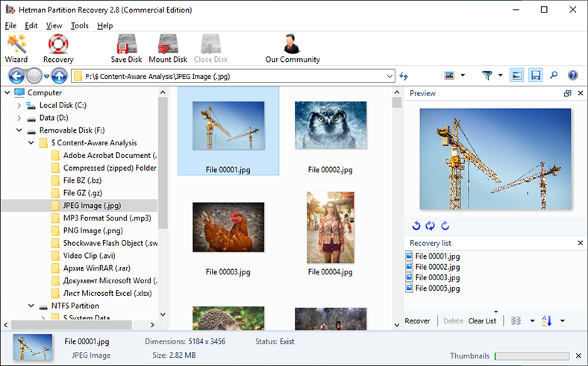Open the filter dropdown arrow
The image size is (588, 366).
(x=500, y=75)
